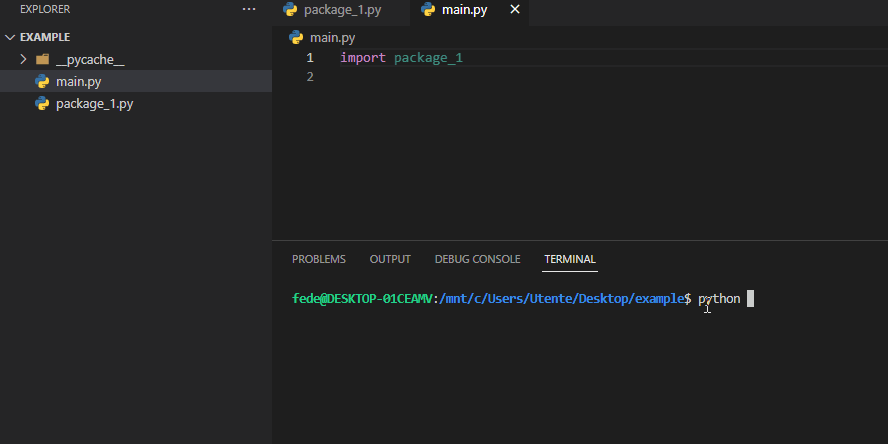Click the Python icon in the editor breadcrumb
Viewport: 888px width, 444px height.
coord(296,38)
